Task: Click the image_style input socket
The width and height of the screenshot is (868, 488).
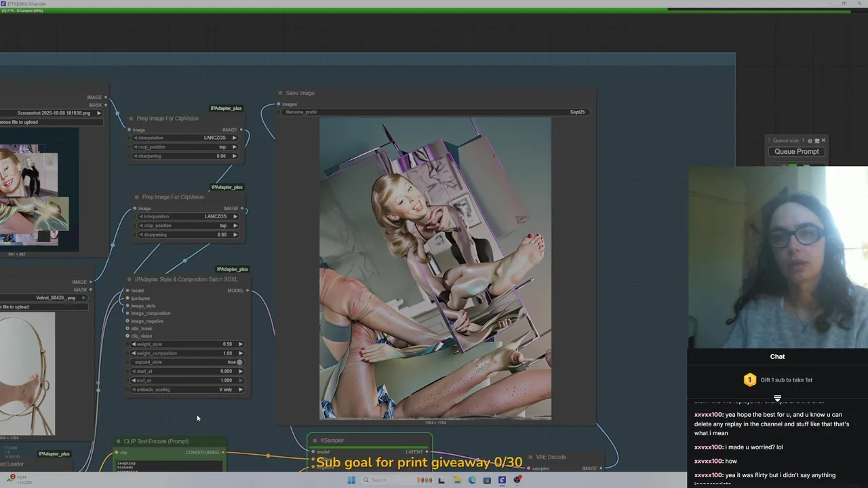Action: coord(127,306)
